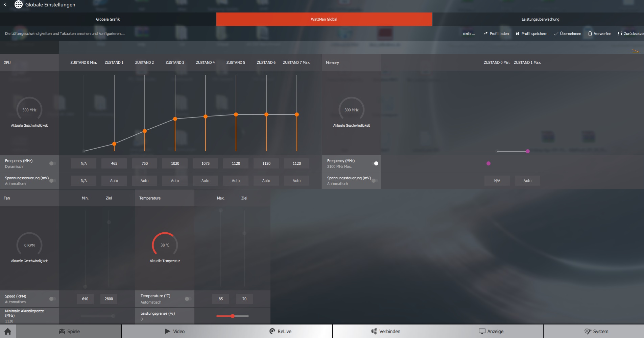
Task: Click Memory Zustand 1 Max voltage Auto field
Action: click(x=527, y=181)
